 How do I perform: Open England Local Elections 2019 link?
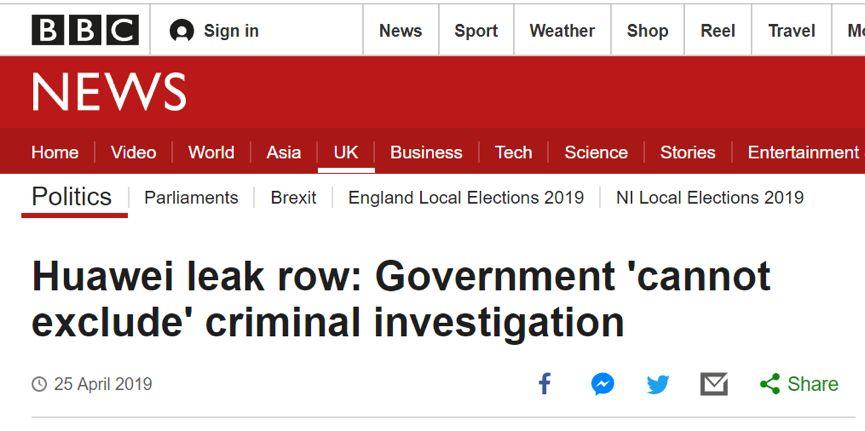click(x=466, y=197)
